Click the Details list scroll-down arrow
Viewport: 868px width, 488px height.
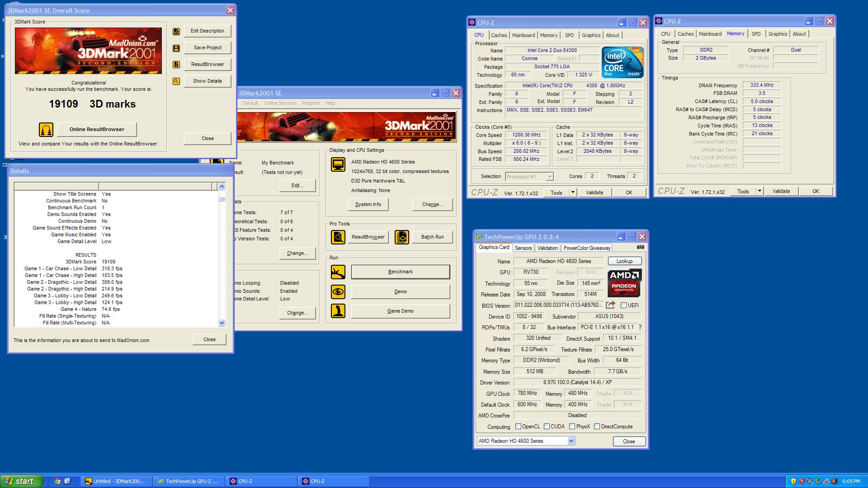(x=222, y=323)
